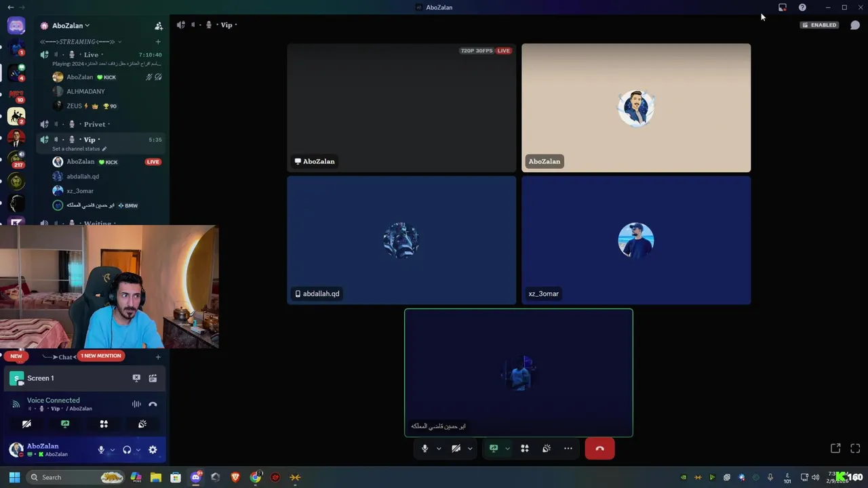Open screen share options arrow in call controls
This screenshot has height=488, width=868.
(x=507, y=449)
